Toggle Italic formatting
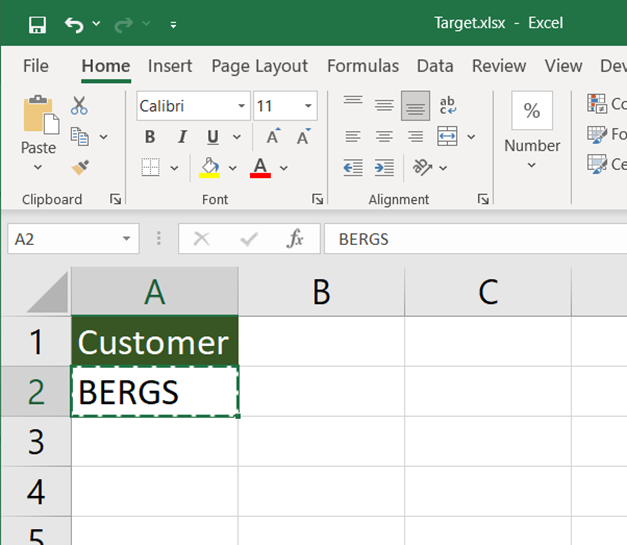The width and height of the screenshot is (627, 545). 181,137
